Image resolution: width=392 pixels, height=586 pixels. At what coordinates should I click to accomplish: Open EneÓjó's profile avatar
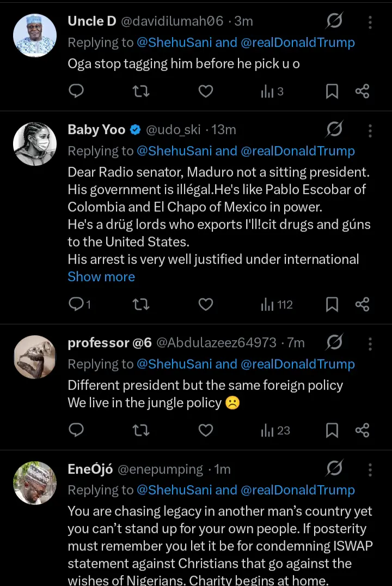[35, 483]
